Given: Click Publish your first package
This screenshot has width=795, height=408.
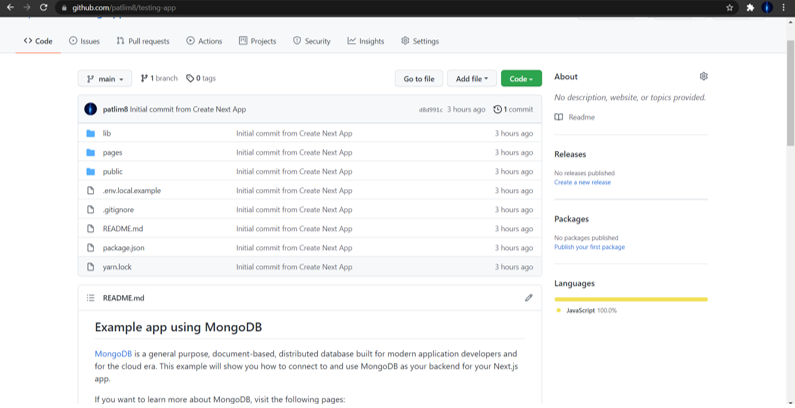Looking at the screenshot, I should [x=590, y=247].
